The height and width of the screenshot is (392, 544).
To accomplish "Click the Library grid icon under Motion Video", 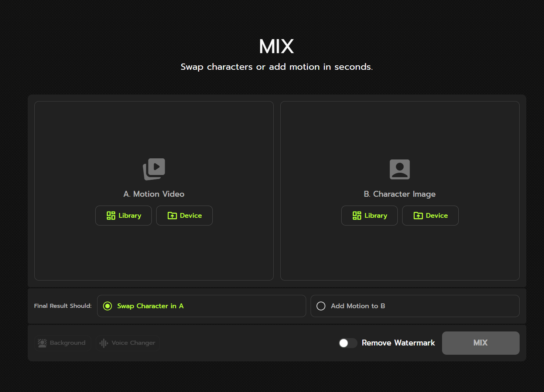I will pyautogui.click(x=111, y=216).
